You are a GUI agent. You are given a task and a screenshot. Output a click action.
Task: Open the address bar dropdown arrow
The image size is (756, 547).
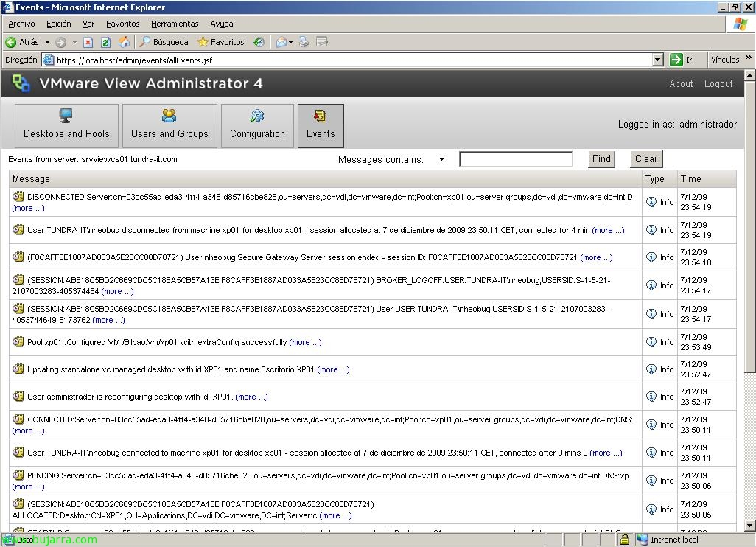pyautogui.click(x=658, y=60)
